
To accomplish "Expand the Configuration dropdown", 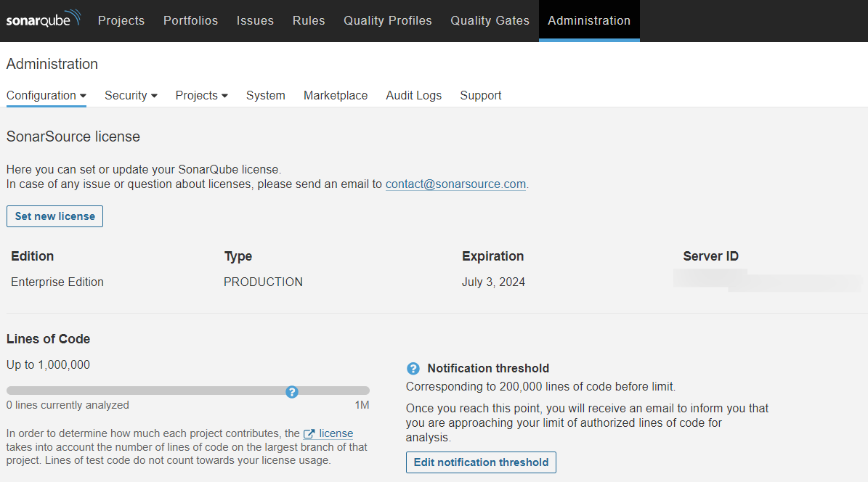I will click(46, 95).
